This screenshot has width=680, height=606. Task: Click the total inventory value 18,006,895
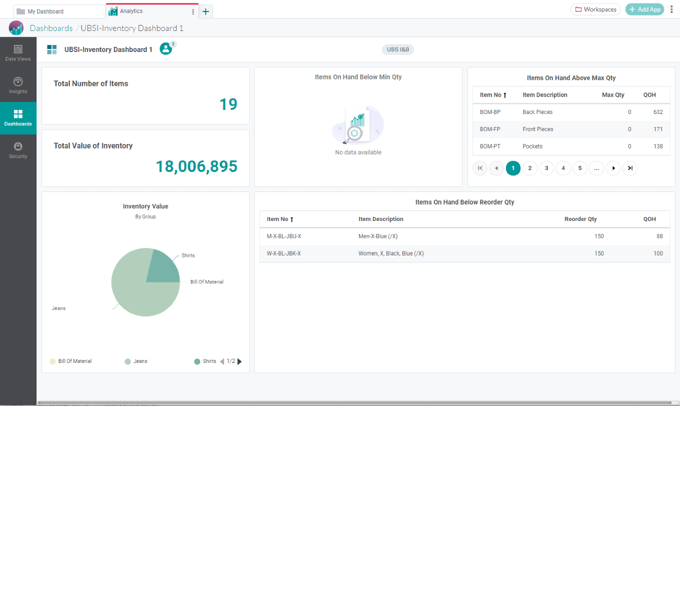[196, 166]
